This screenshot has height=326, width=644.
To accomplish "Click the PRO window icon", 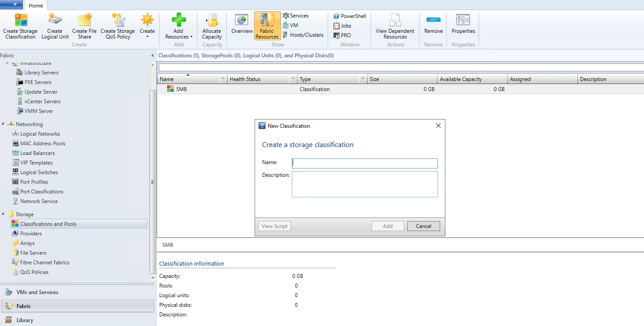I will [x=343, y=35].
